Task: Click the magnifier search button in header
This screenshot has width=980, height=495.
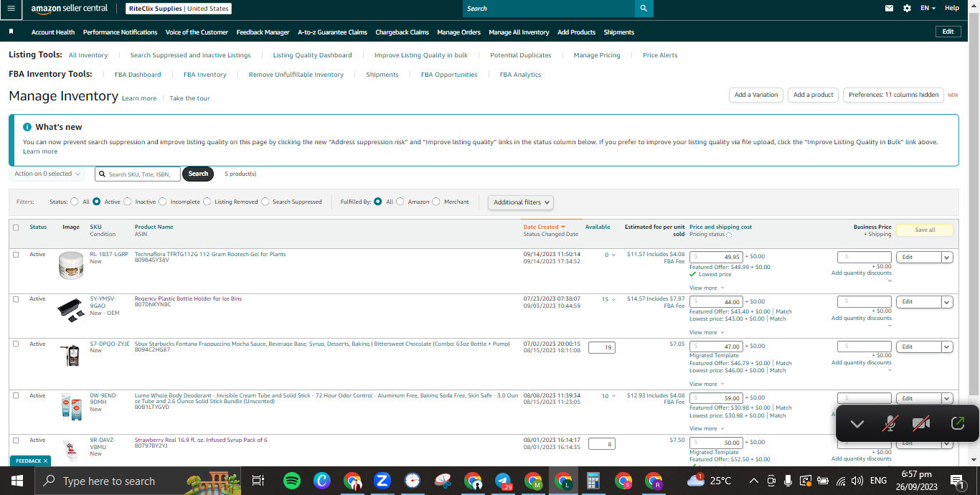Action: point(644,9)
